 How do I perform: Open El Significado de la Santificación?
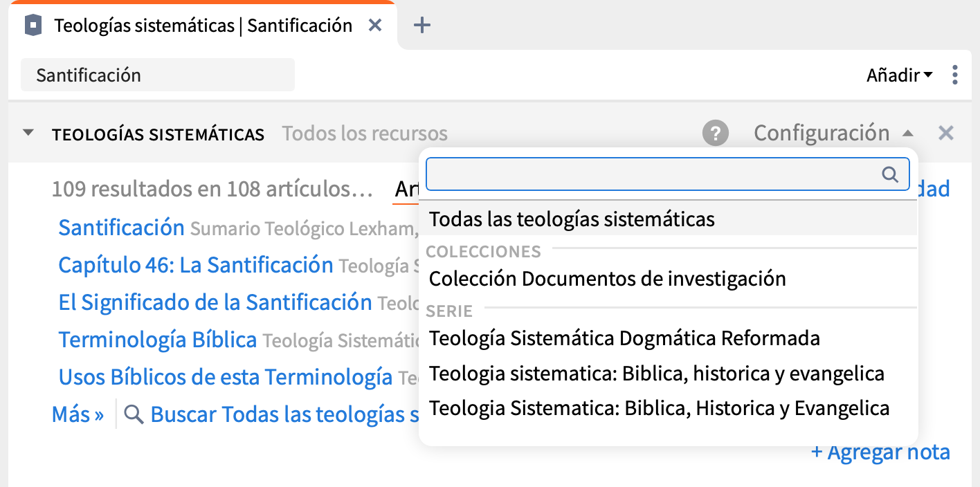point(215,302)
